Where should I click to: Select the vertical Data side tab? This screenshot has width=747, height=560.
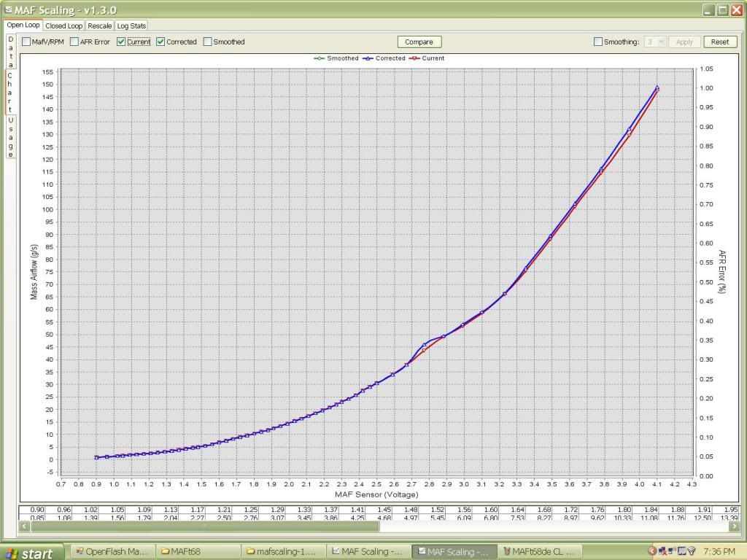pyautogui.click(x=10, y=52)
